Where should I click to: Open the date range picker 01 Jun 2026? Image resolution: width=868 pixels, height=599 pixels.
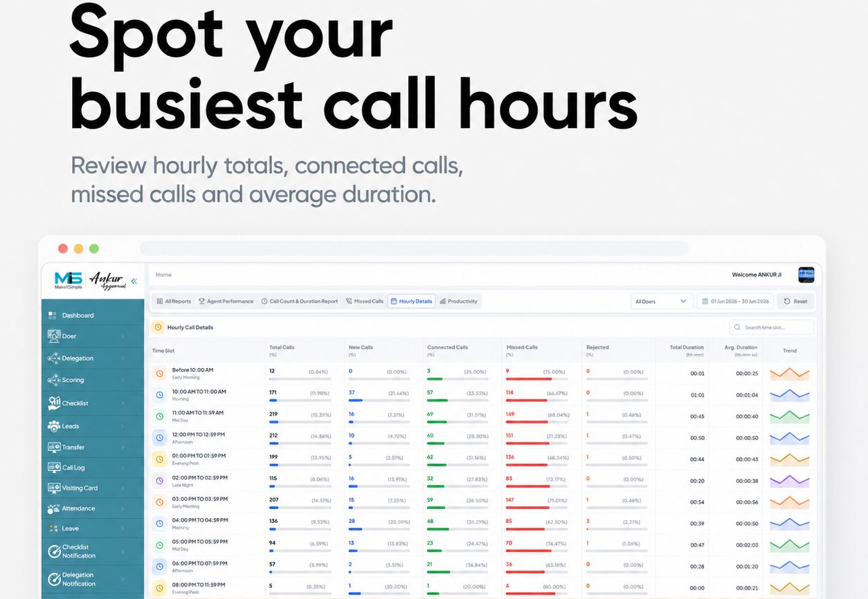[735, 302]
